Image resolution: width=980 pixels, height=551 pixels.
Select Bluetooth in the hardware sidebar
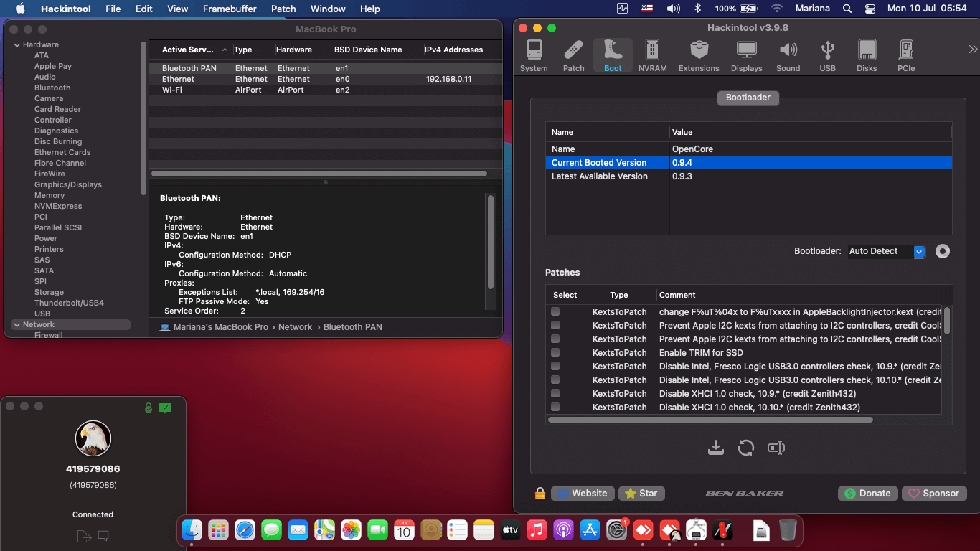[52, 88]
